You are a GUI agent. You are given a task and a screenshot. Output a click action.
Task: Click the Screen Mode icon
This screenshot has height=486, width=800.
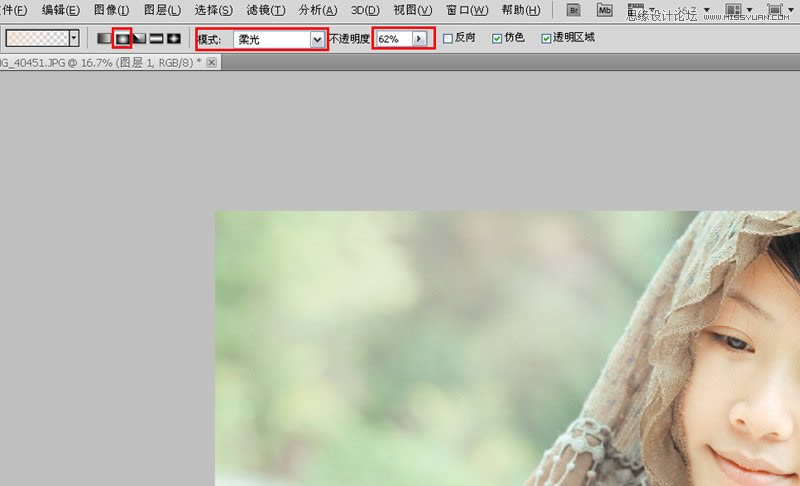point(774,10)
